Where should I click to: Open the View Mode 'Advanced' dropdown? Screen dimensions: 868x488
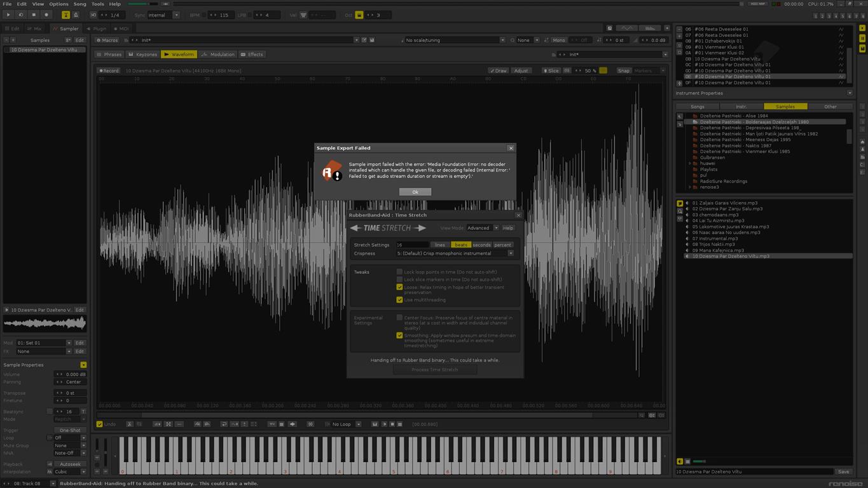[482, 228]
